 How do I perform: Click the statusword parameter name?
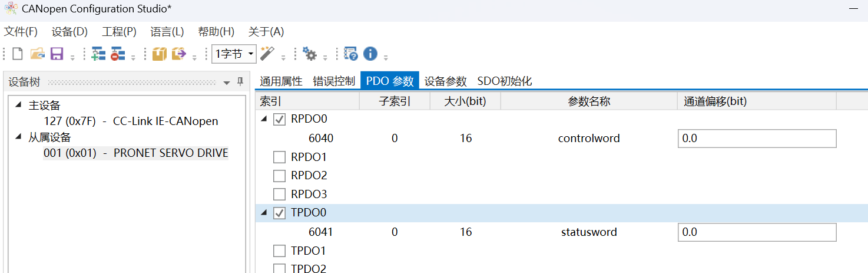(589, 232)
